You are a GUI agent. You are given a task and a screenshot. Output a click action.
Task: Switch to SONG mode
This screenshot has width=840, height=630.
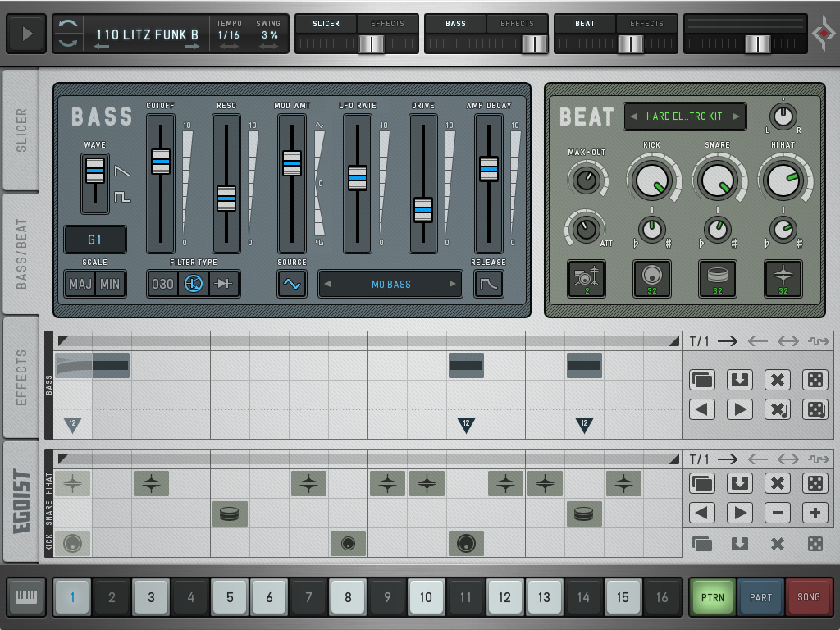click(x=808, y=597)
